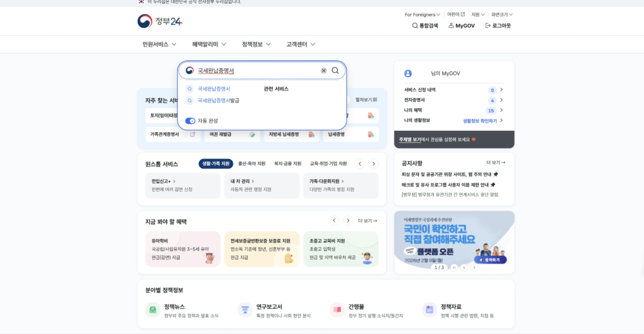
Task: Open the 유아학비 benefit card
Action: pyautogui.click(x=183, y=249)
